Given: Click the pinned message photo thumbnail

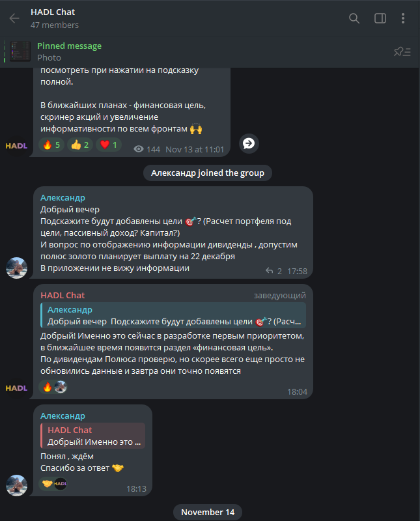Looking at the screenshot, I should pos(20,51).
